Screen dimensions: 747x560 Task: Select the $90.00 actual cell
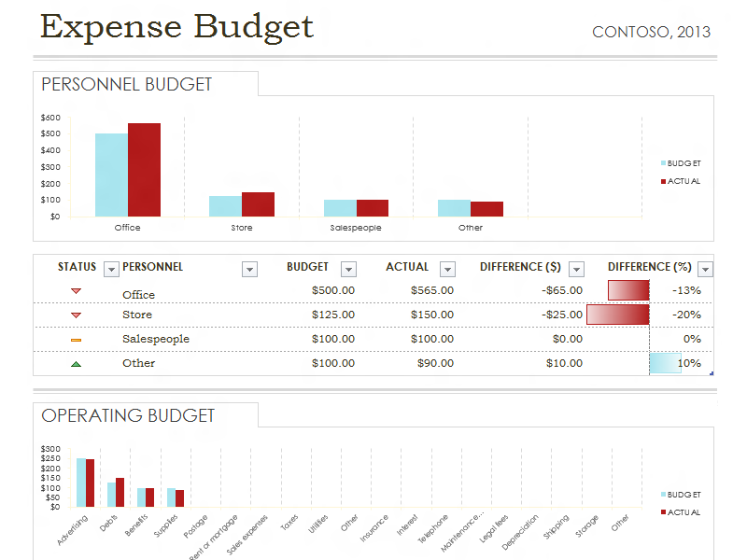pos(435,363)
